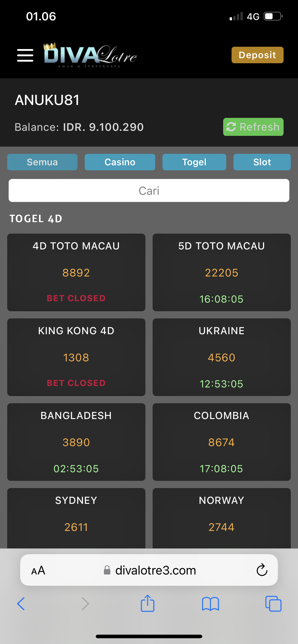Tap the DIVA Lotre logo

point(90,55)
